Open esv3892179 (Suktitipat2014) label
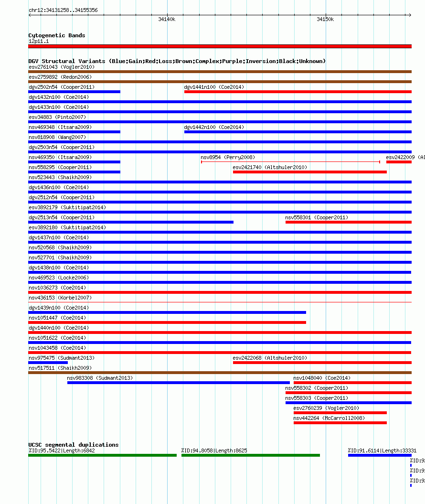Screen dimensions: 425x504 click(x=67, y=207)
